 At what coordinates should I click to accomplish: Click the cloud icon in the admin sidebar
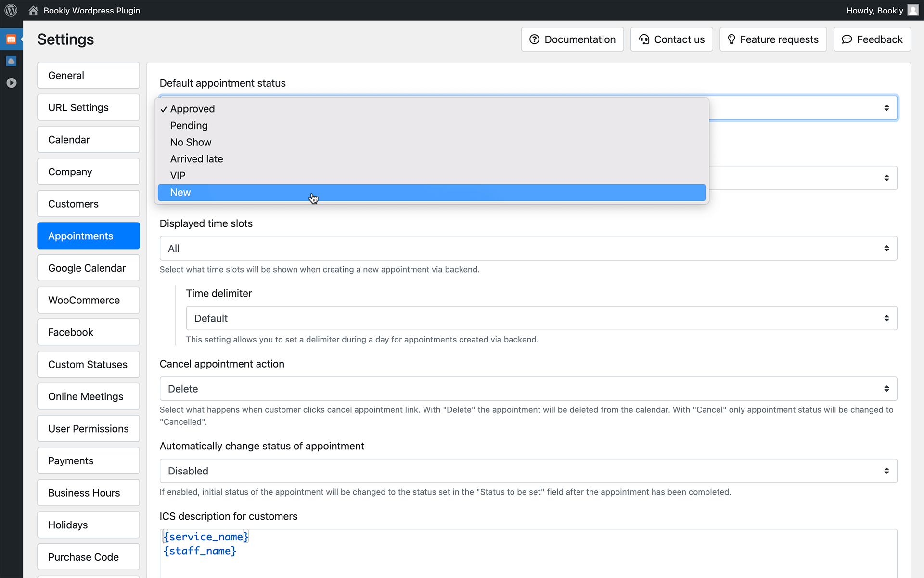coord(11,61)
